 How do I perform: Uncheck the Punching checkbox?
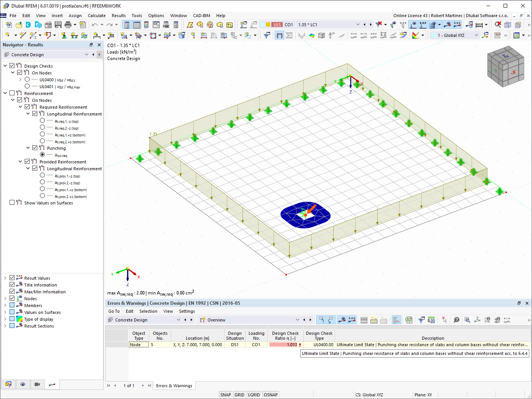tap(35, 148)
